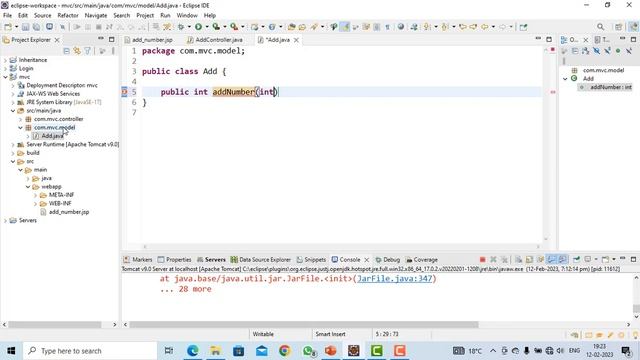640x360 pixels.
Task: Collapse the webapp folder
Action: [28, 187]
